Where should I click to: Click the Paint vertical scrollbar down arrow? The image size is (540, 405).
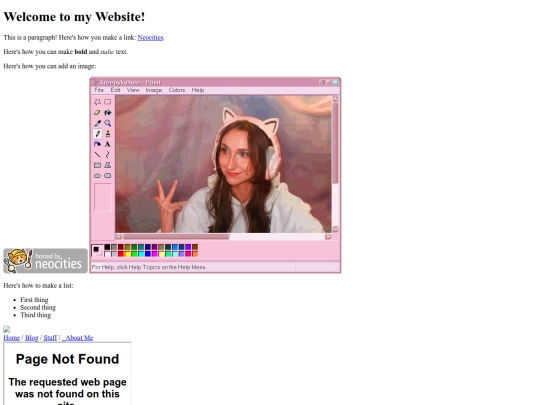point(335,229)
